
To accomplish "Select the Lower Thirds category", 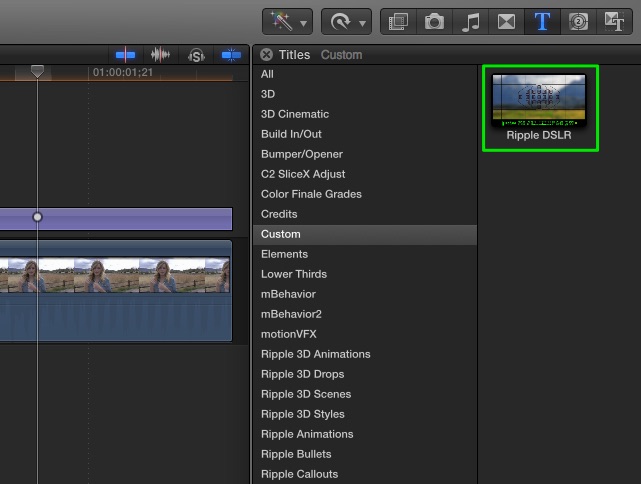I will (x=294, y=274).
